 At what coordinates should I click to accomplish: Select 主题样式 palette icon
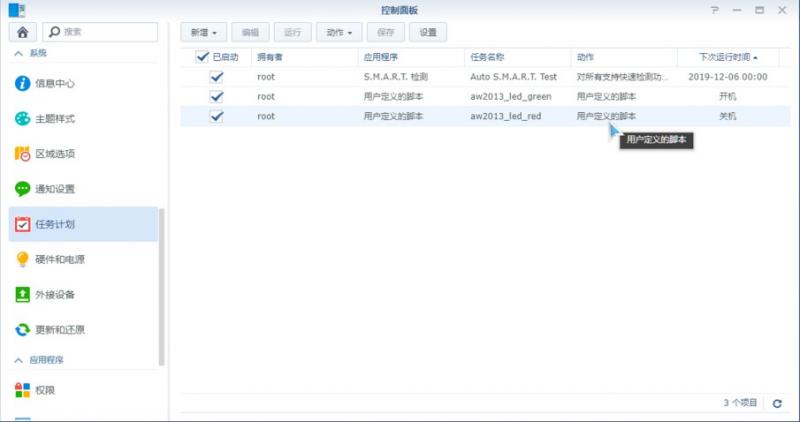[x=23, y=119]
